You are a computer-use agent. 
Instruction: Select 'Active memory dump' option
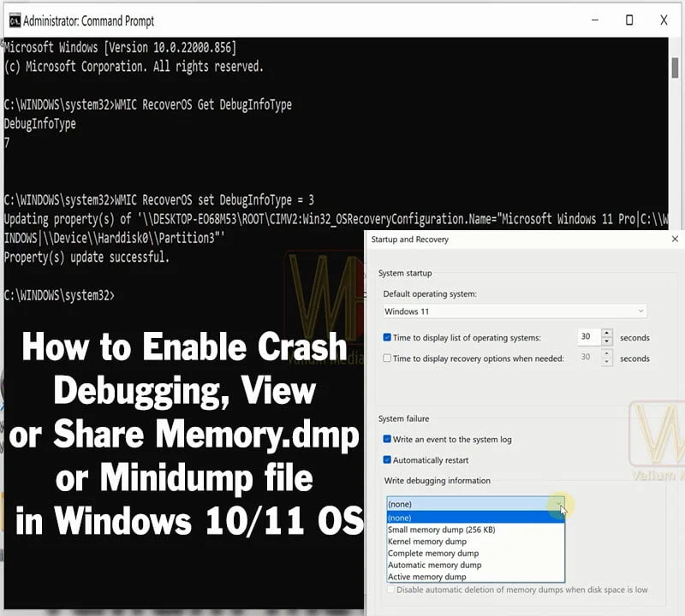475,577
